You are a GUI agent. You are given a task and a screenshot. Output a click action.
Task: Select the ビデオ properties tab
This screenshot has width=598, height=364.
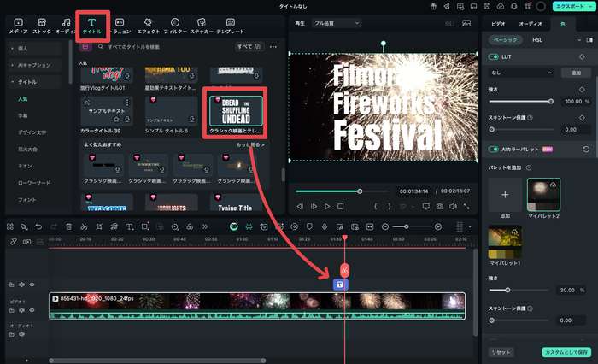pyautogui.click(x=498, y=24)
